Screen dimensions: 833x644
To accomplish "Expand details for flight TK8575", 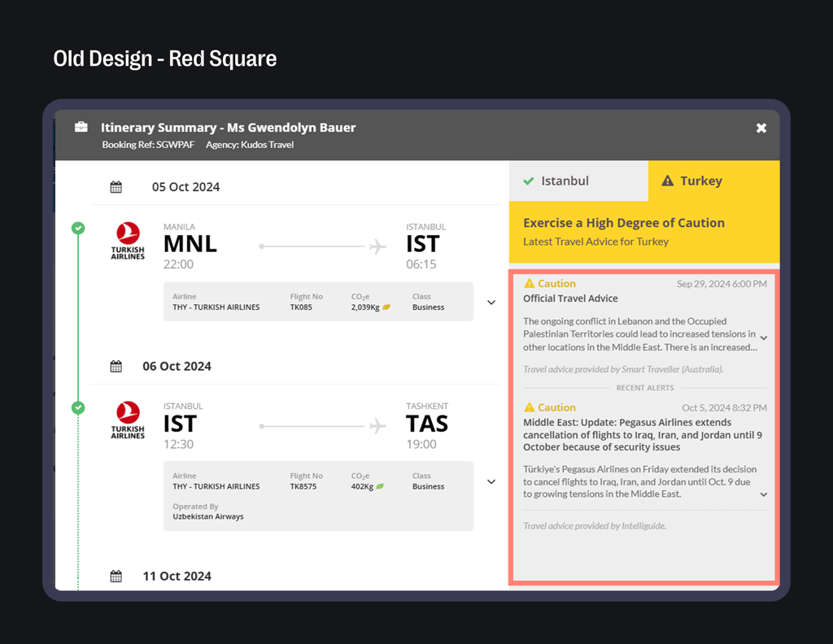I will pyautogui.click(x=491, y=481).
